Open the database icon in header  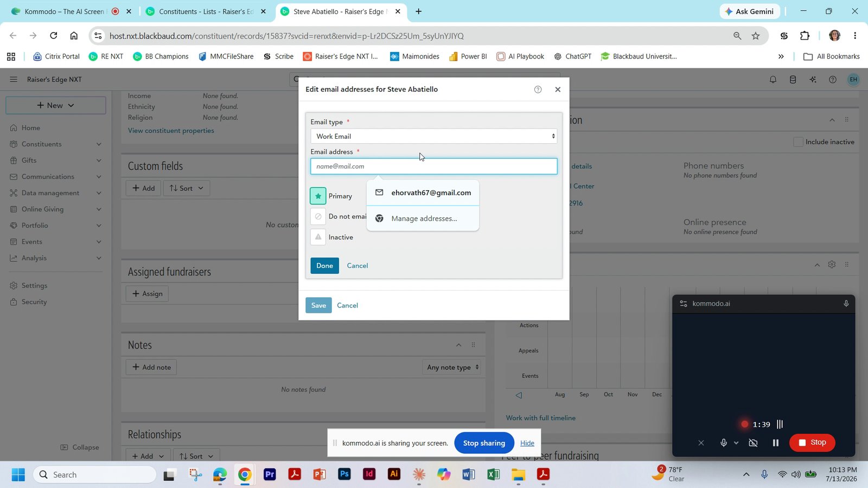pyautogui.click(x=793, y=80)
